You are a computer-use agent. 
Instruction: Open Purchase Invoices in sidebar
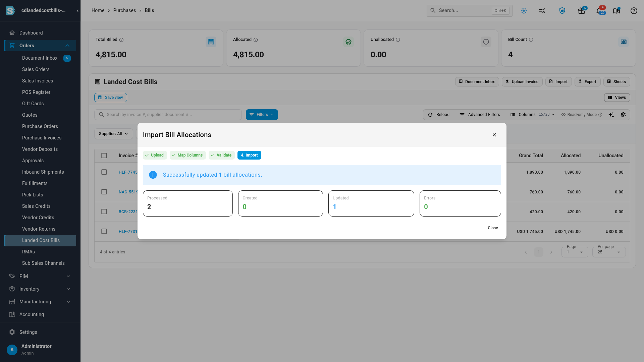[x=42, y=138]
